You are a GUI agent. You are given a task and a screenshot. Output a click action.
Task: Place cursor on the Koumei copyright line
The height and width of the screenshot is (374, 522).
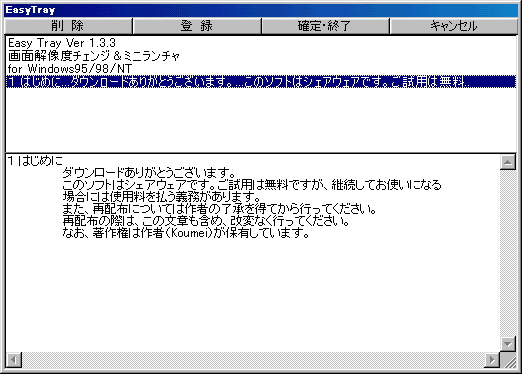186,233
